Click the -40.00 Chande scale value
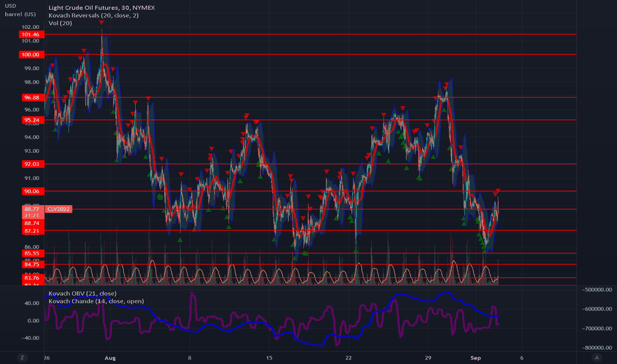This screenshot has width=617, height=364. 30,338
